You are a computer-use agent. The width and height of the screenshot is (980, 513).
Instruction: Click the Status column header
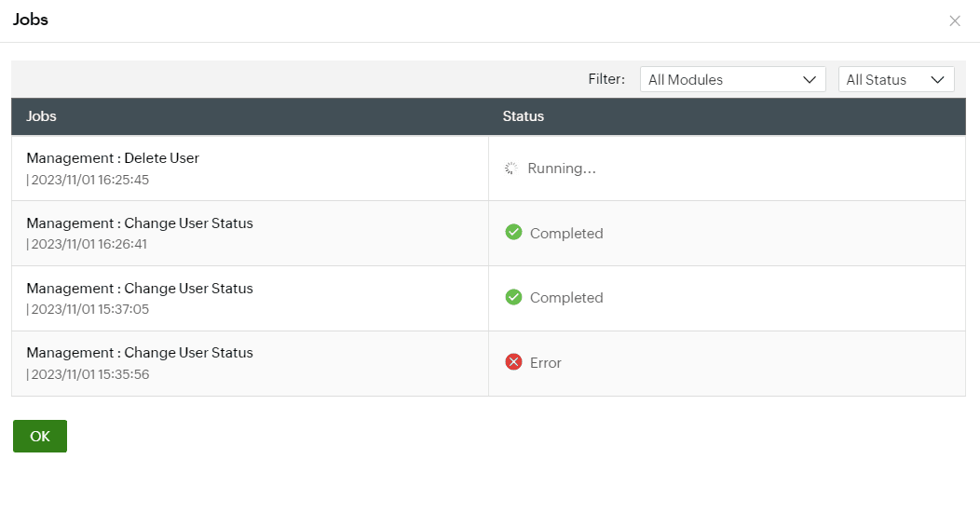(x=524, y=116)
